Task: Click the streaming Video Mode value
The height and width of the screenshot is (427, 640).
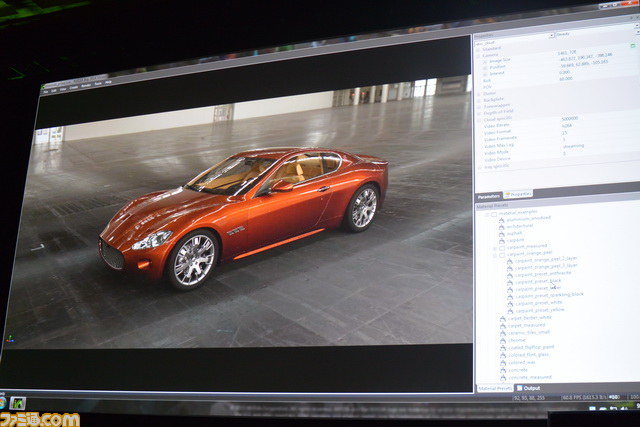Action: click(573, 146)
